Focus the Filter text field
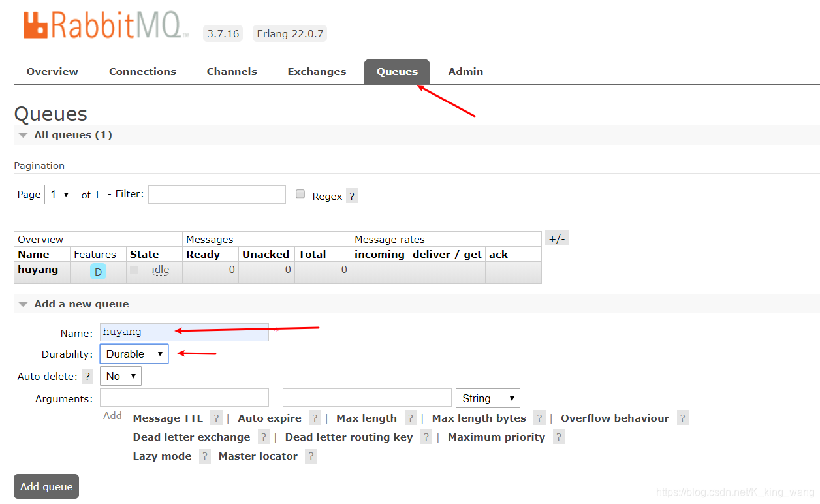The width and height of the screenshot is (820, 504). (x=217, y=195)
